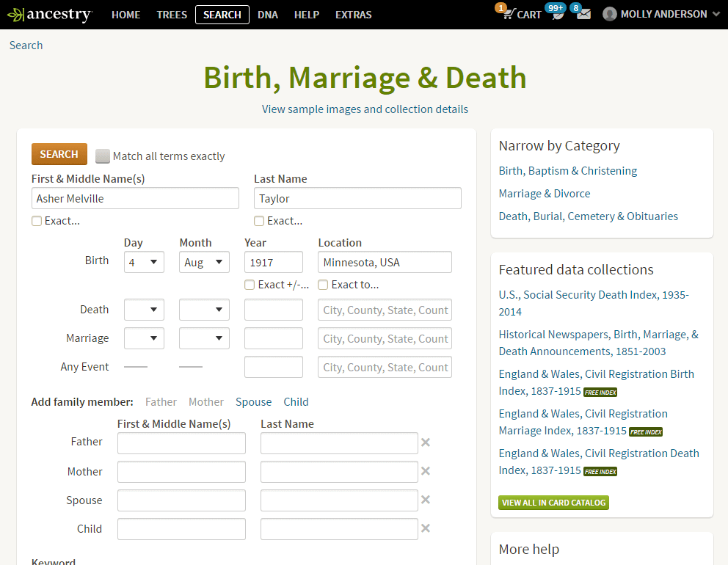
Task: Focus the Mother last name field
Action: tap(339, 472)
